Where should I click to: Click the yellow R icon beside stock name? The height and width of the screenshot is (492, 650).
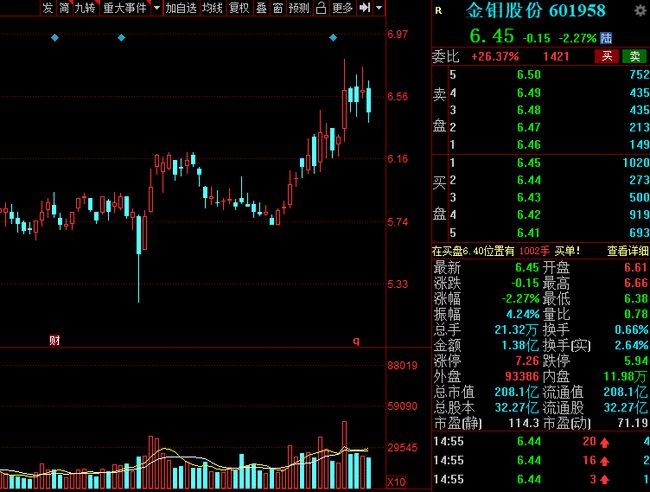point(439,11)
